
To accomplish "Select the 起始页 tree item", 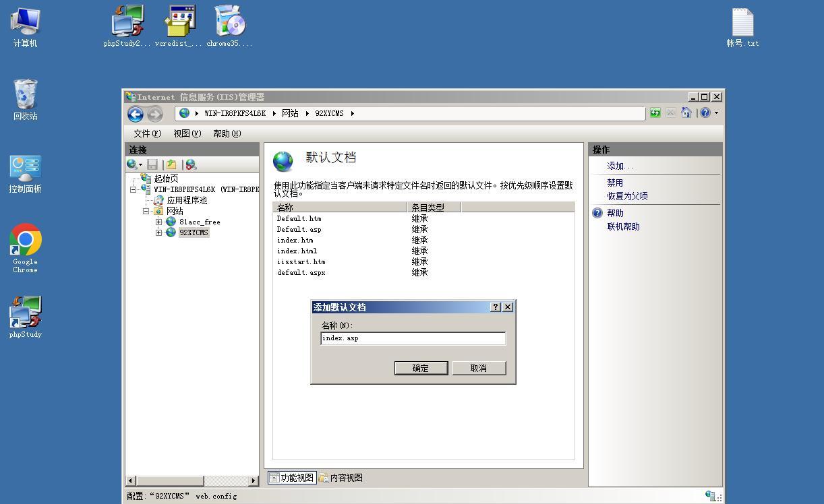I will (166, 179).
